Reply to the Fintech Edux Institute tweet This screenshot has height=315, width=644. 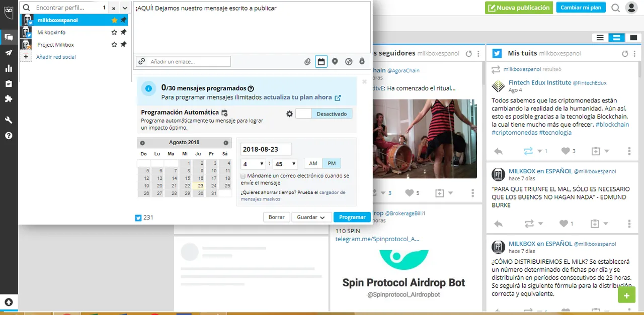click(498, 151)
